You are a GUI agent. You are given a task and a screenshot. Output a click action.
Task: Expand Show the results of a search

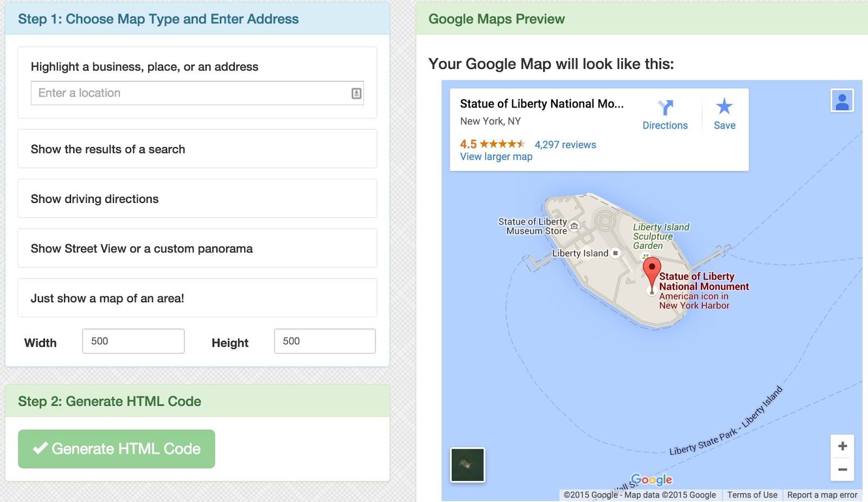tap(197, 149)
